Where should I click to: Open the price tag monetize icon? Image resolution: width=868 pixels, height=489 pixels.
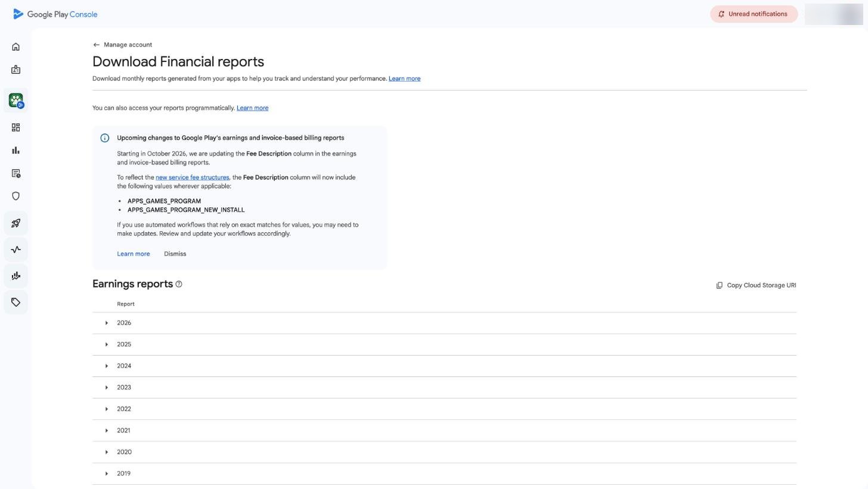tap(16, 302)
